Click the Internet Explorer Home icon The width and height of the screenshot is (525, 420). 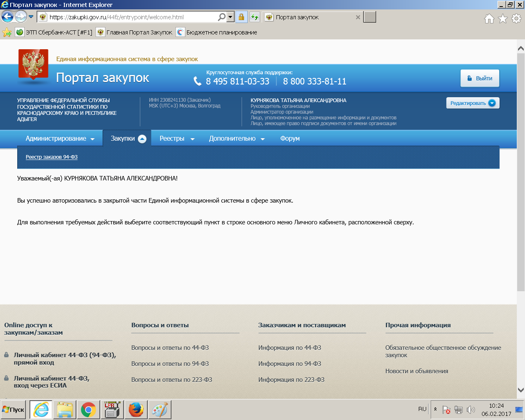(x=489, y=18)
